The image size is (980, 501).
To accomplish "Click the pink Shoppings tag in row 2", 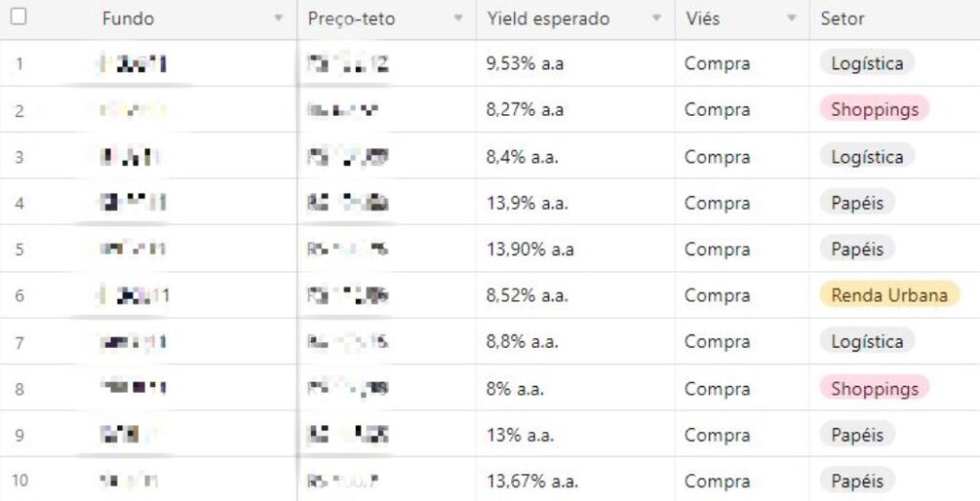I will coord(874,109).
